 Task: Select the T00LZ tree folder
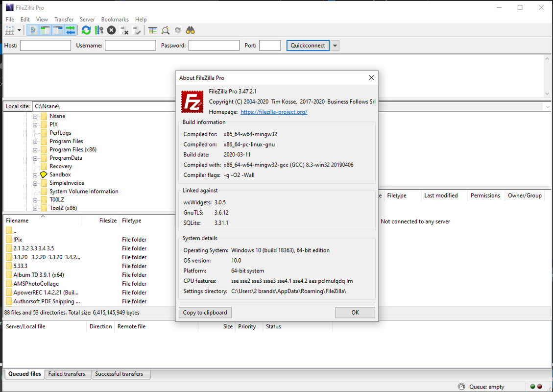pyautogui.click(x=57, y=200)
